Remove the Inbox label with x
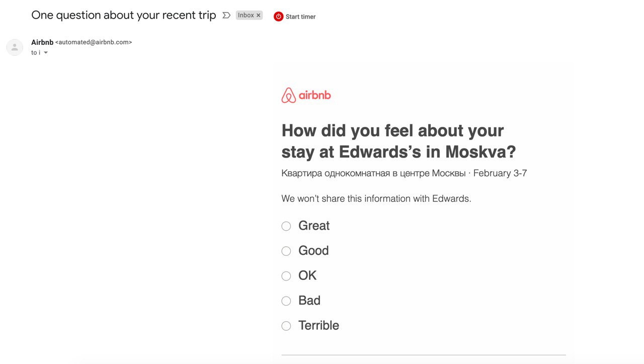644x364 pixels. [x=259, y=15]
